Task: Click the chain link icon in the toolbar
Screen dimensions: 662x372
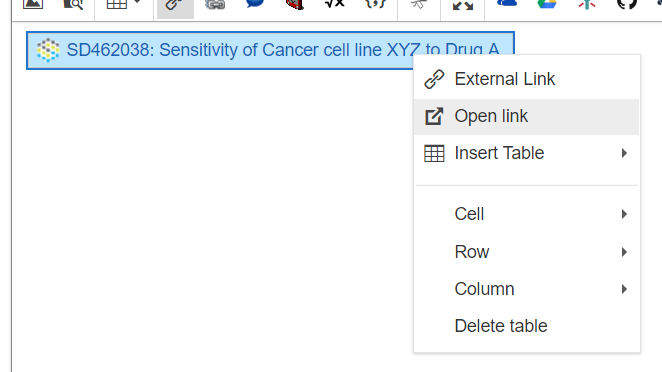Action: click(x=215, y=5)
